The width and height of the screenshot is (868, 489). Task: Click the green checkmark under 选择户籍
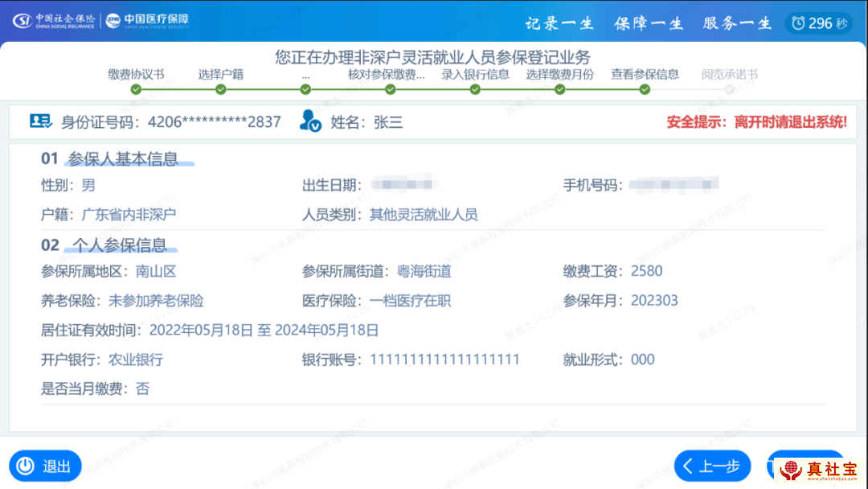tap(221, 89)
